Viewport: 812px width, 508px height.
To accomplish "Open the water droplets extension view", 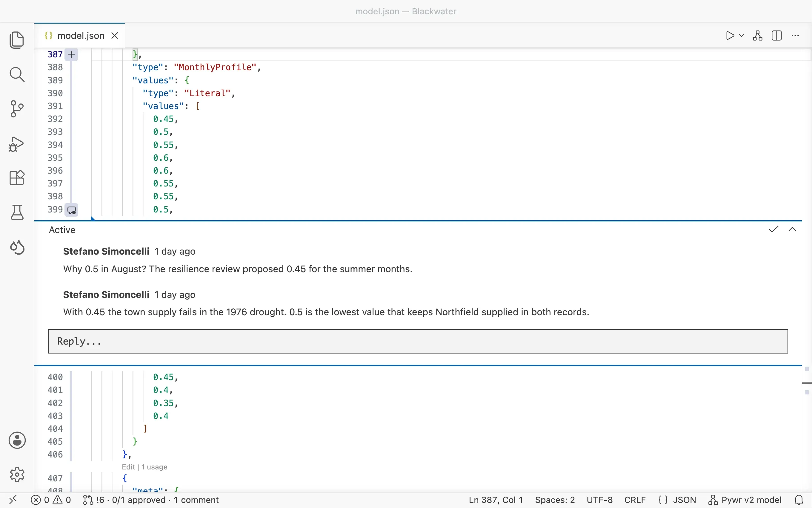I will click(x=17, y=247).
